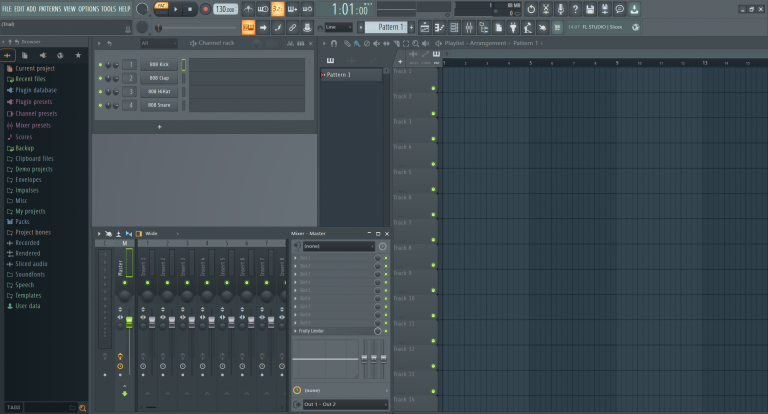Viewport: 768px width, 414px height.
Task: Click the 808 Snare channel button
Action: pyautogui.click(x=159, y=105)
